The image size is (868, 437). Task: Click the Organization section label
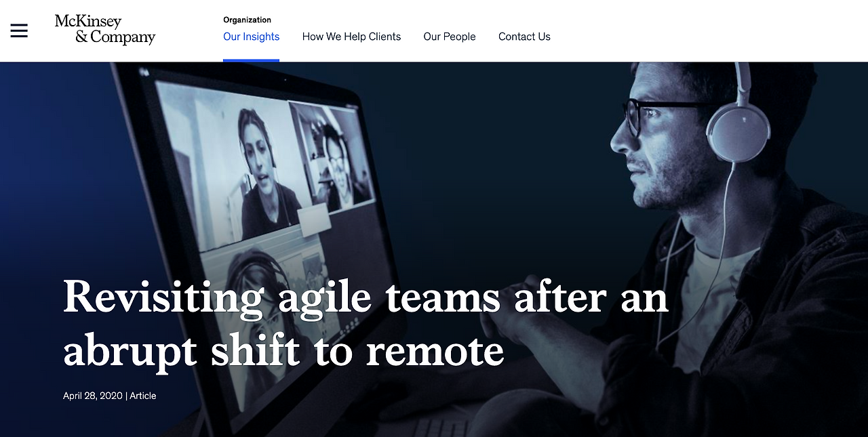click(247, 20)
